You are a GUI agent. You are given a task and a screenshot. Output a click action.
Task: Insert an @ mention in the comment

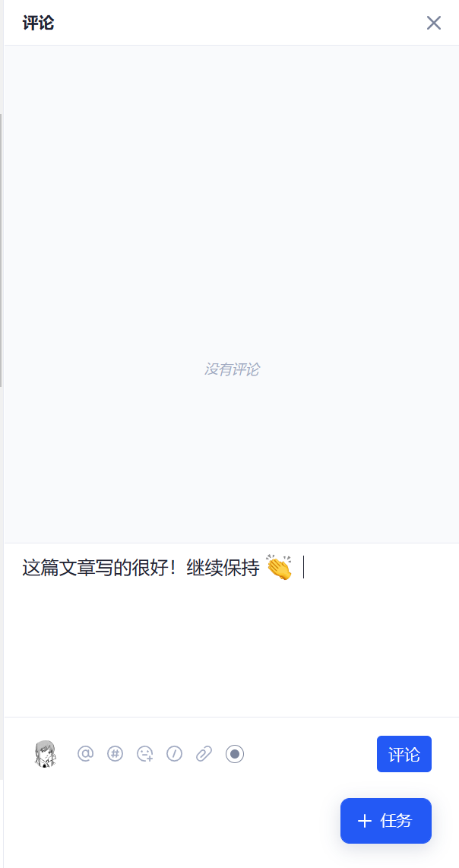[x=85, y=753]
